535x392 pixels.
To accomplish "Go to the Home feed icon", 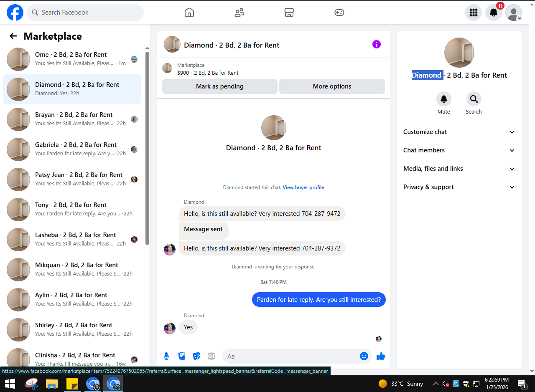I will [189, 13].
